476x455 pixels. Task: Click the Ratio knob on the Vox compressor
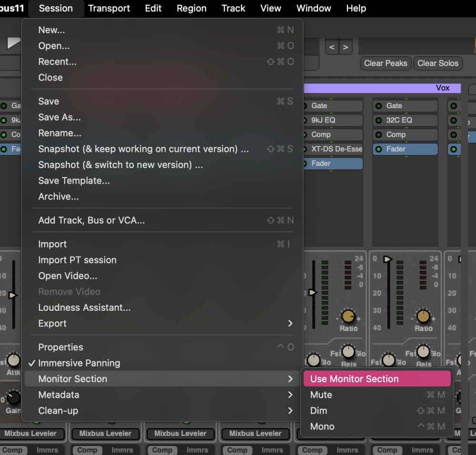(x=424, y=317)
